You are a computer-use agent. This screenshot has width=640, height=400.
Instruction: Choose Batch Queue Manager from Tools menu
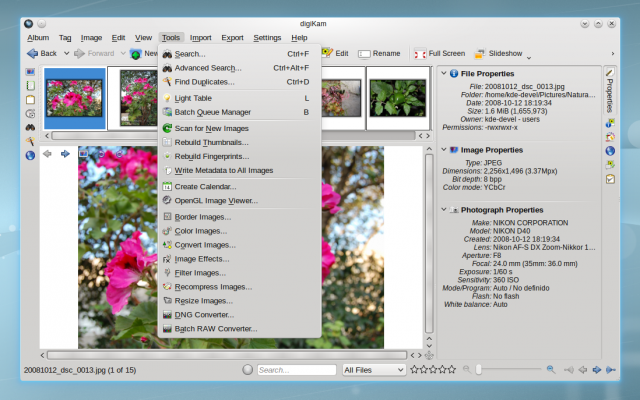(x=212, y=112)
